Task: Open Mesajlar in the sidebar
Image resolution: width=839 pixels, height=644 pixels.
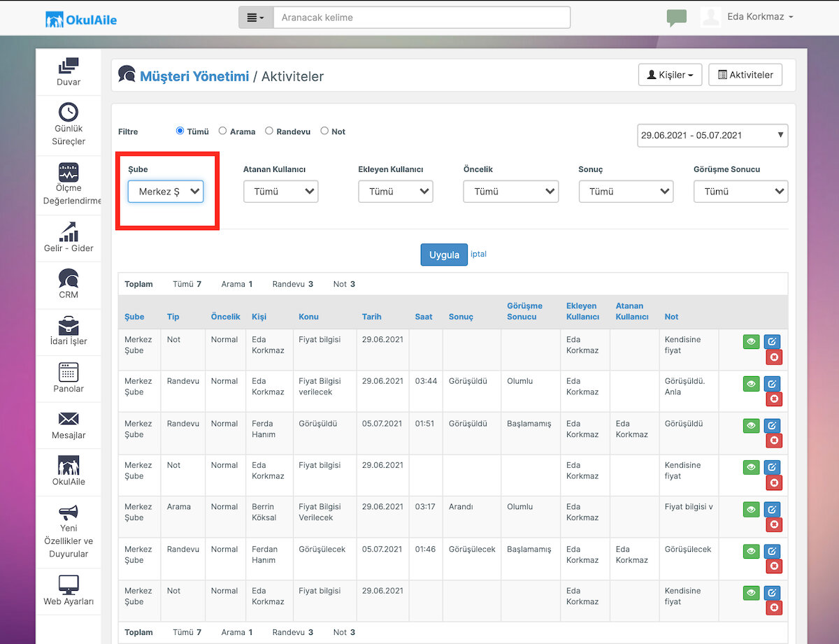Action: (x=69, y=425)
